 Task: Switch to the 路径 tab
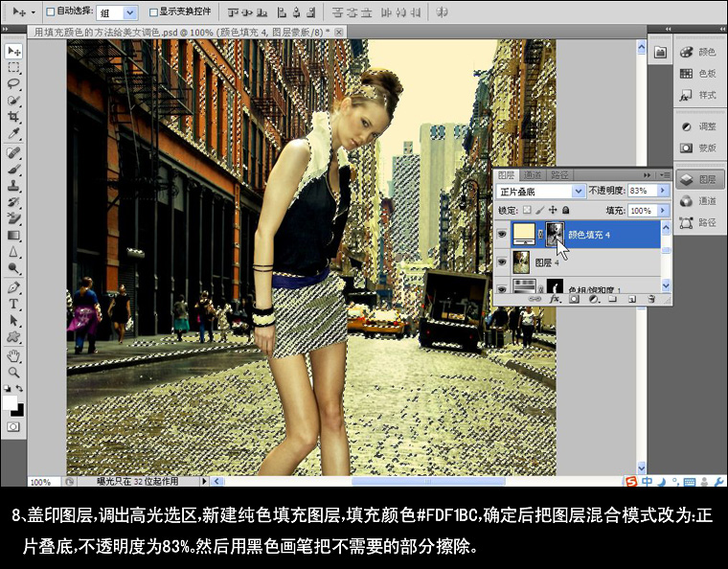click(559, 175)
